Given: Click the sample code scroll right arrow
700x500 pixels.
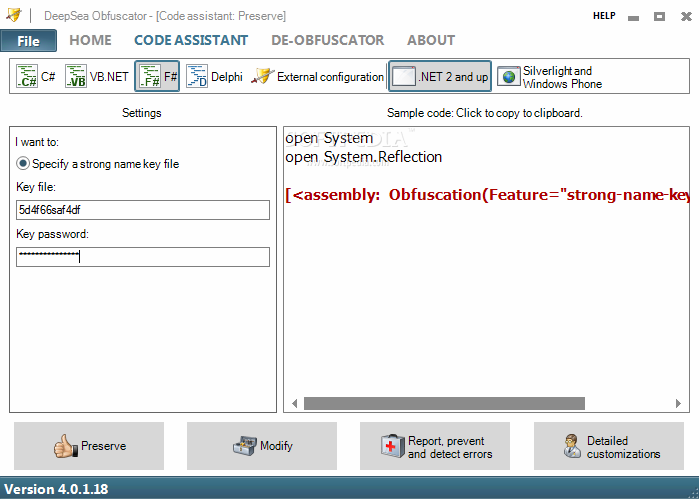Looking at the screenshot, I should tap(678, 404).
